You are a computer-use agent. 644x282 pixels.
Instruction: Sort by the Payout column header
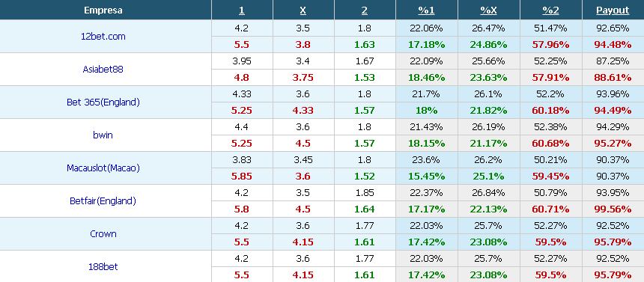click(x=613, y=10)
